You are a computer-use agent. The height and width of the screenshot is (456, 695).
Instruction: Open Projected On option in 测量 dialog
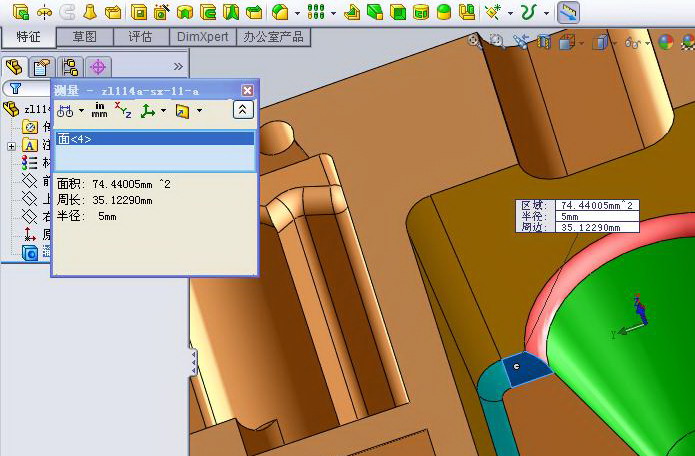(x=182, y=111)
